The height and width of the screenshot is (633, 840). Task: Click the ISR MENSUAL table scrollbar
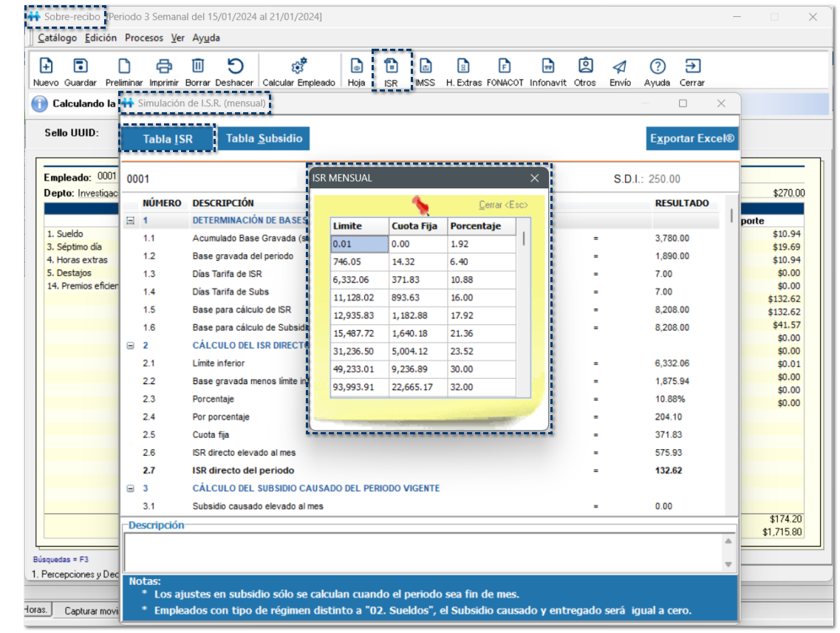pos(525,310)
